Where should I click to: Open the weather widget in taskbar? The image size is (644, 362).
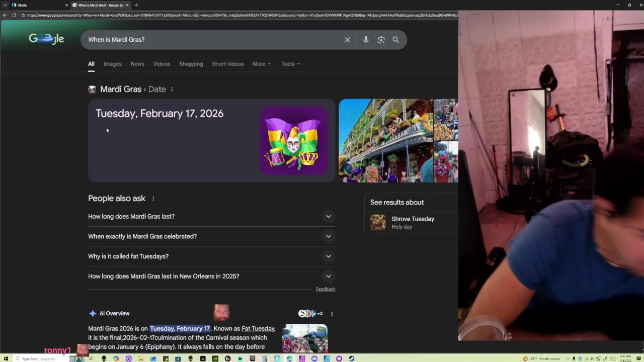(542, 358)
